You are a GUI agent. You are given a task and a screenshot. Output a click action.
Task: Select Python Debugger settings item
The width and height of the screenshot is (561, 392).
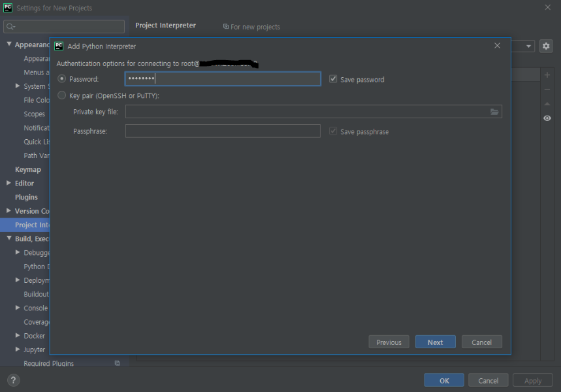tap(37, 267)
